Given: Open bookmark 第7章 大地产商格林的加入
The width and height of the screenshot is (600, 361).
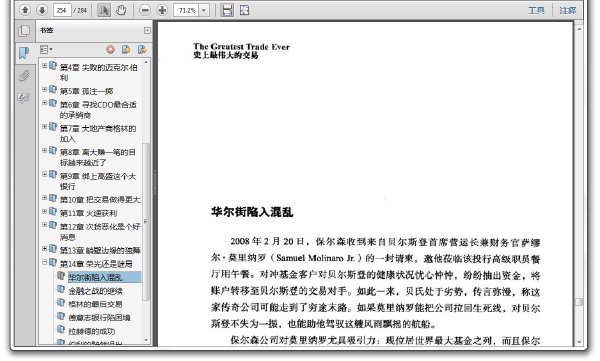Looking at the screenshot, I should pyautogui.click(x=98, y=133).
